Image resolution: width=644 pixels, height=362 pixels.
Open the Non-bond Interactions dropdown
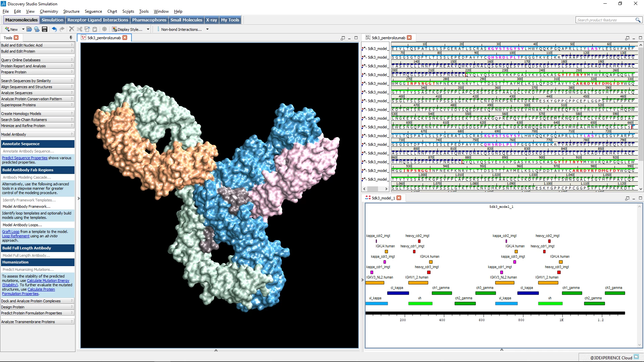(208, 29)
